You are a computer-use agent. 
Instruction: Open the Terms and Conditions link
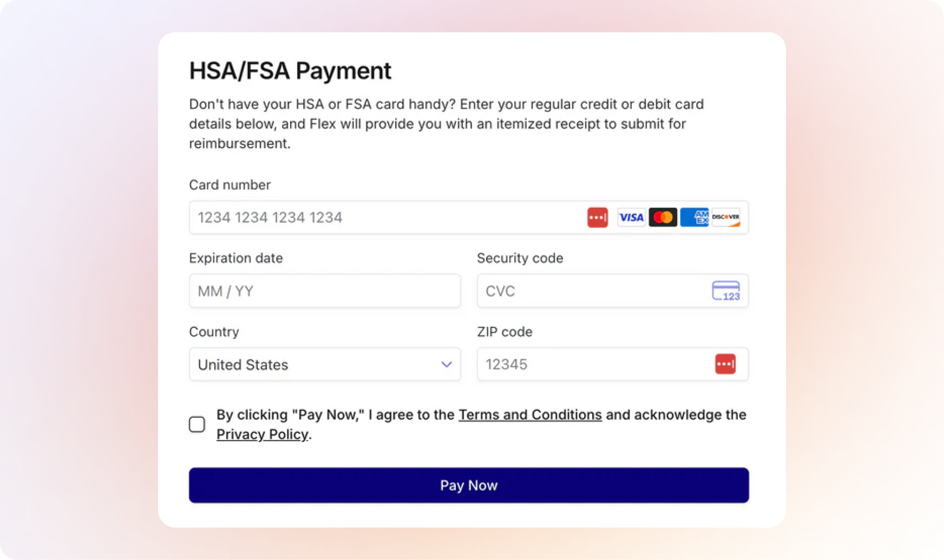(x=530, y=415)
